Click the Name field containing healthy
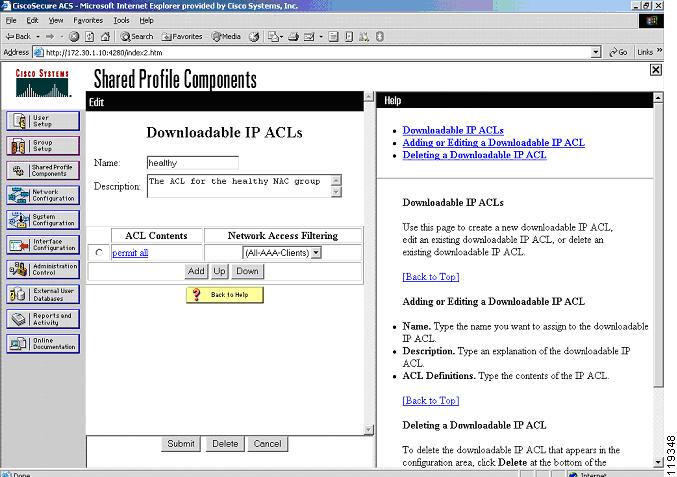Screen dimensions: 677x477 click(193, 163)
